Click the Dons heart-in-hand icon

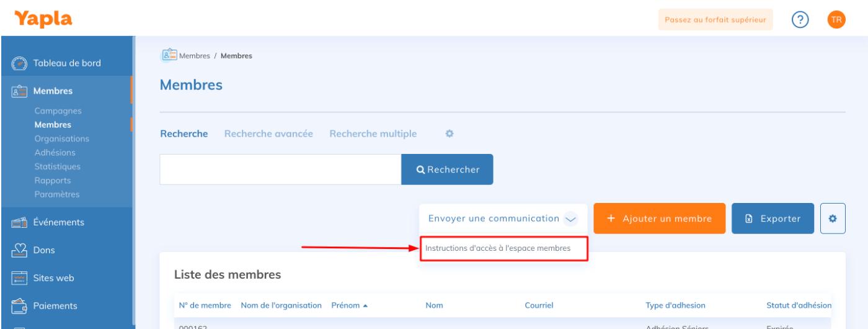[x=19, y=250]
